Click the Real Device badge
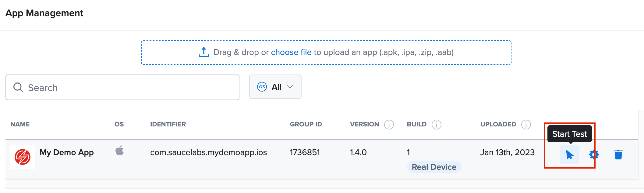644x193 pixels. (434, 167)
